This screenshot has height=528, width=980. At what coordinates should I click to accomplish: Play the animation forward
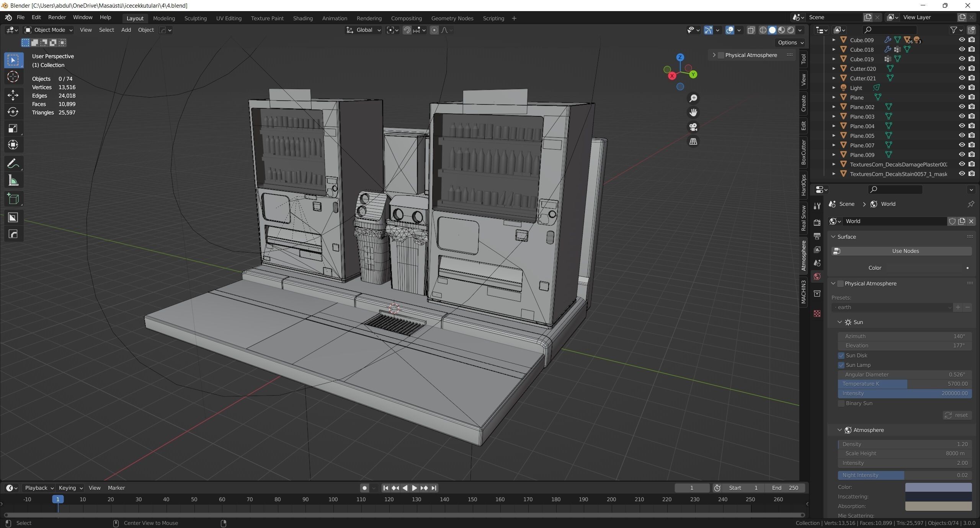click(x=414, y=488)
